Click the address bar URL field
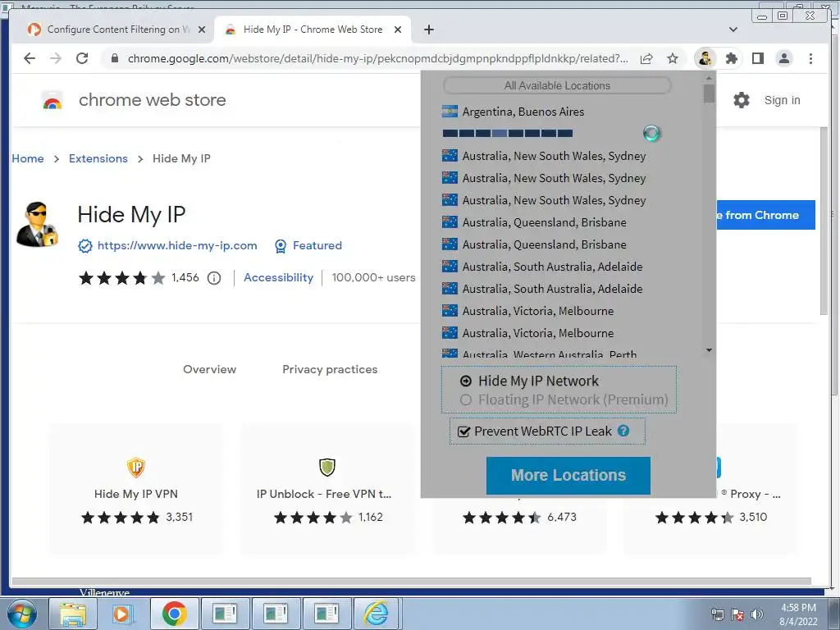 click(377, 58)
